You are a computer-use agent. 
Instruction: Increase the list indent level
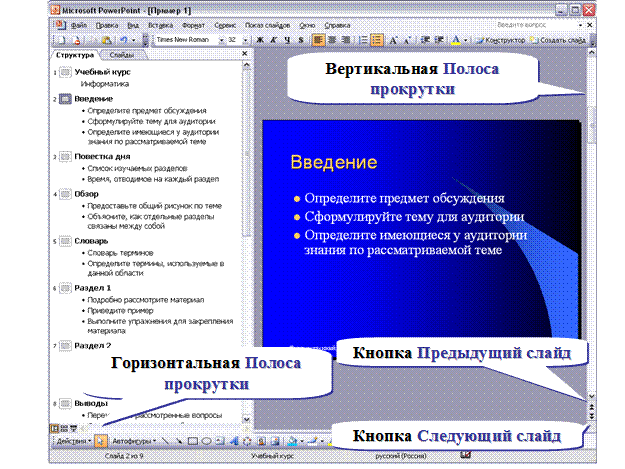point(439,40)
